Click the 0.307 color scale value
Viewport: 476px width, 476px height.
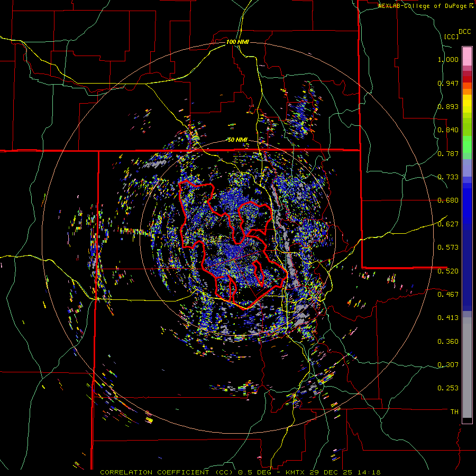448,365
